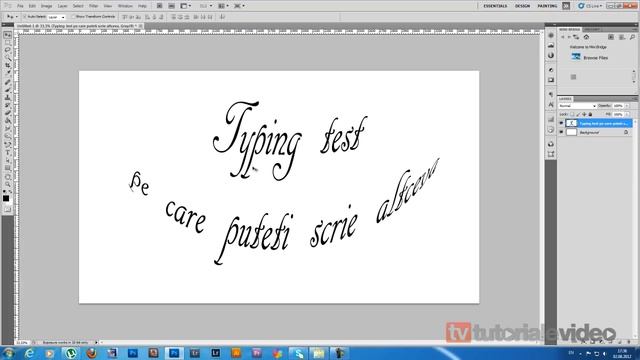Click the foreground color swatch

tap(6, 198)
